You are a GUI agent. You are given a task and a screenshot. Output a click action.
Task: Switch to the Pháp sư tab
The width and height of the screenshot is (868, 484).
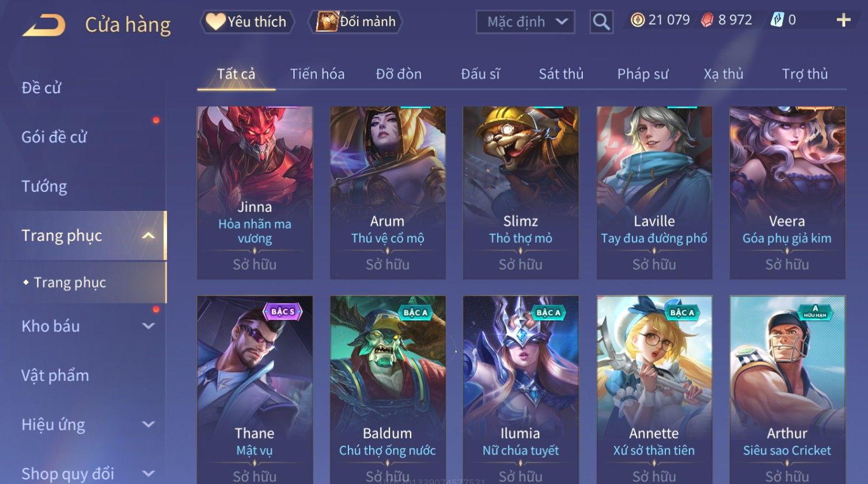[x=643, y=74]
